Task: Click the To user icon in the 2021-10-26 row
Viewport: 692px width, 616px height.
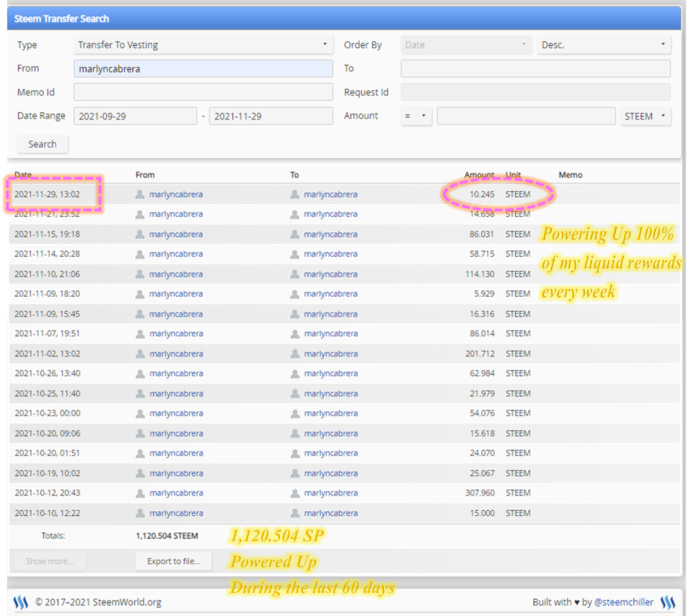Action: pyautogui.click(x=295, y=373)
